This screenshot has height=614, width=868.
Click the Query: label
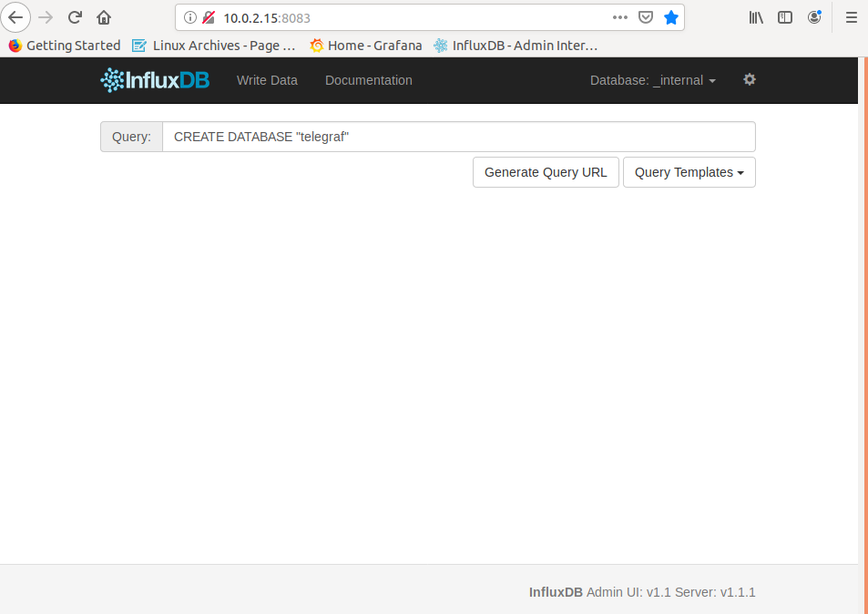(131, 137)
